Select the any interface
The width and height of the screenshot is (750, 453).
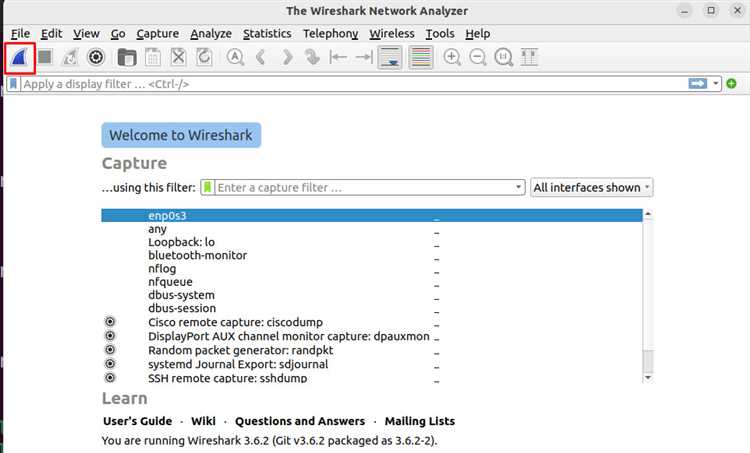click(x=372, y=229)
